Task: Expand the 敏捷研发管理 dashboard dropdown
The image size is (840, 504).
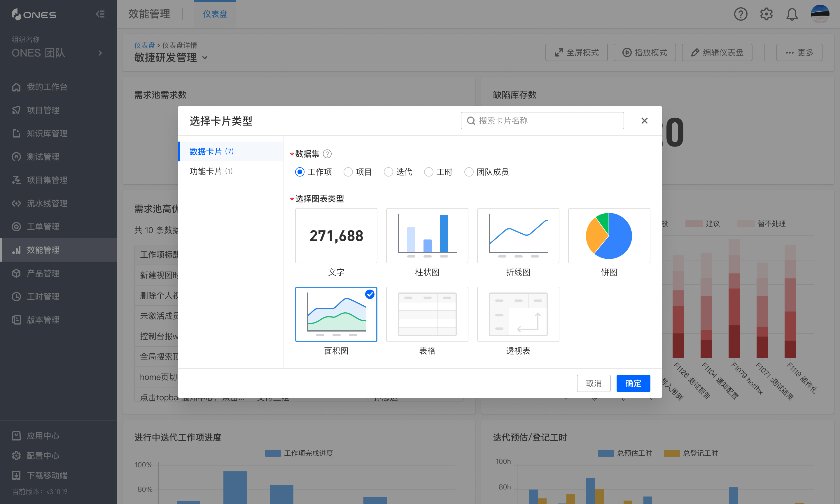Action: click(205, 58)
